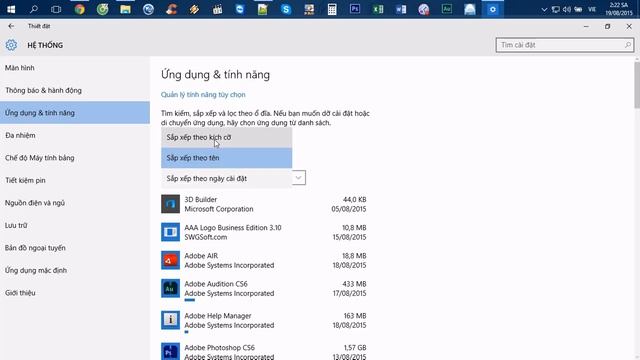Select Ứng dụng & tính năng sidebar item

coord(75,113)
